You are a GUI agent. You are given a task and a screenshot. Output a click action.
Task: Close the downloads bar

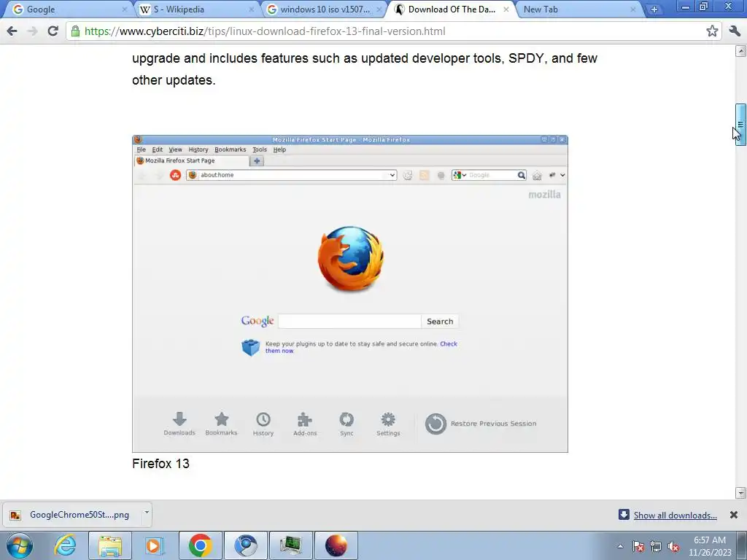pos(734,515)
